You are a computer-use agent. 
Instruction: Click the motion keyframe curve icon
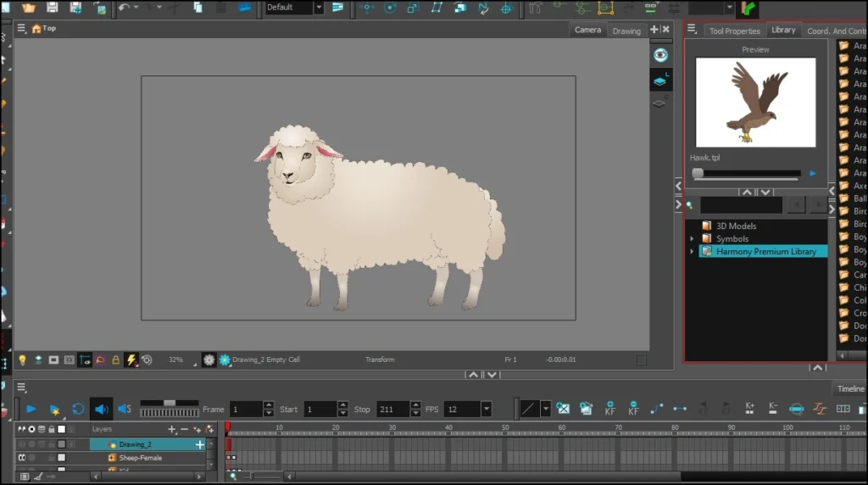(x=657, y=409)
